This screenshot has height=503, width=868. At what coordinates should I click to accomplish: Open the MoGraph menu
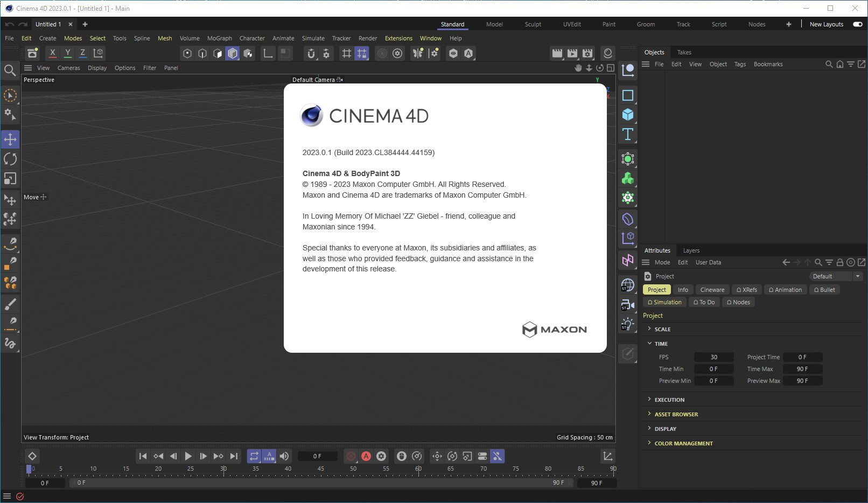(219, 38)
